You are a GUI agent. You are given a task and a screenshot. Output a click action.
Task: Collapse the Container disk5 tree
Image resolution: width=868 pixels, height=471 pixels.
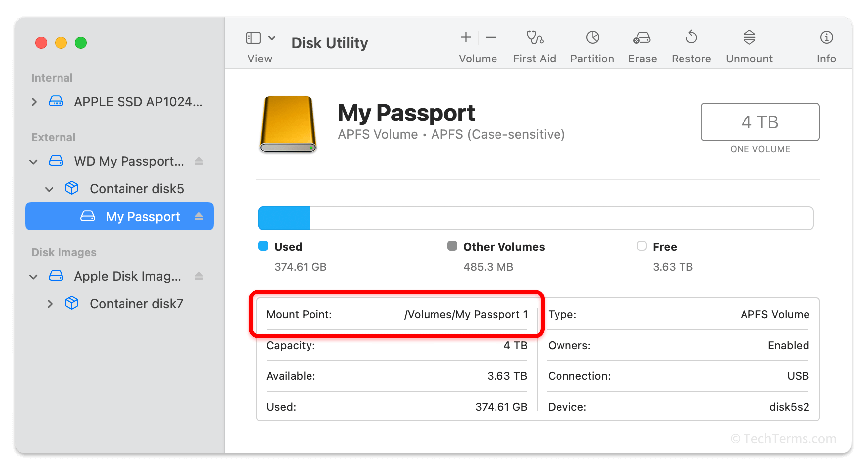pyautogui.click(x=49, y=189)
